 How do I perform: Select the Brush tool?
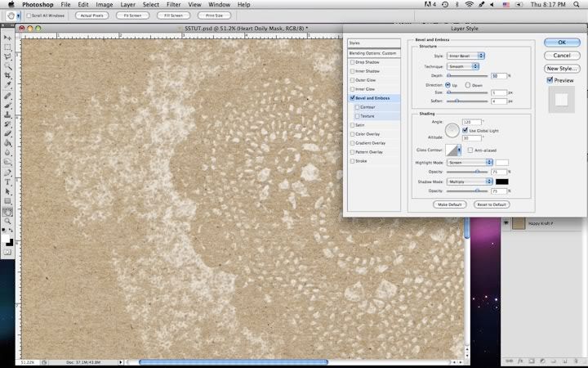pos(7,105)
